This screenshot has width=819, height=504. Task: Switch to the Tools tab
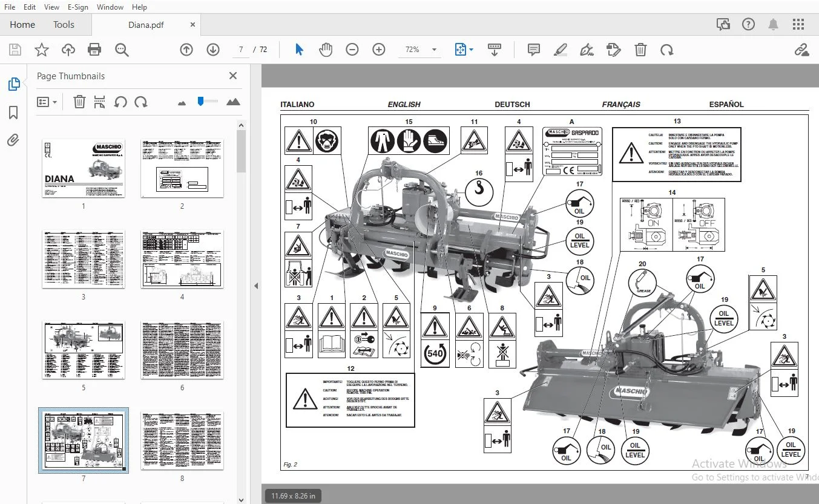pos(64,25)
